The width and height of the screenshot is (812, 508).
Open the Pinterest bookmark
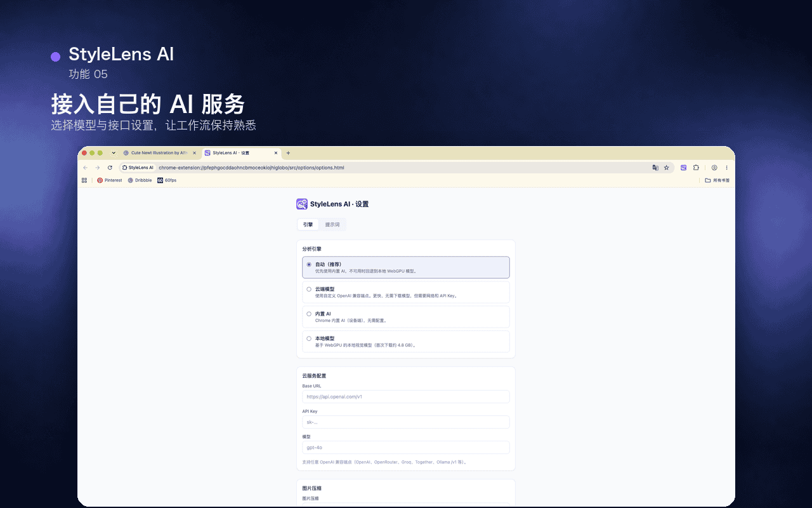click(x=109, y=180)
